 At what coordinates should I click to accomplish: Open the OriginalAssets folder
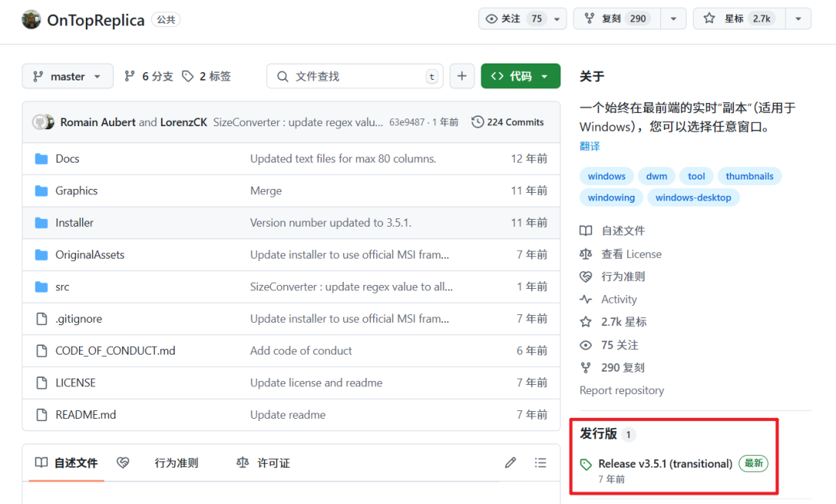pyautogui.click(x=90, y=255)
